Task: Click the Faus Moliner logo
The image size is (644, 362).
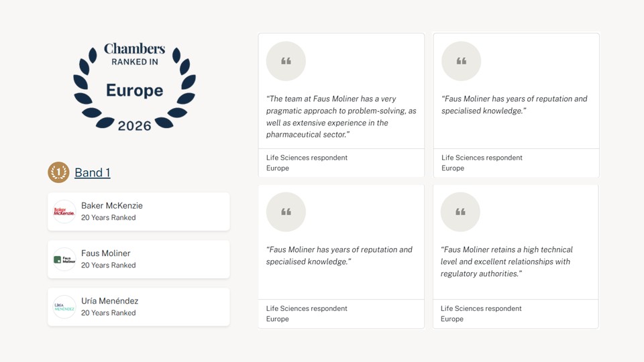Action: tap(64, 259)
